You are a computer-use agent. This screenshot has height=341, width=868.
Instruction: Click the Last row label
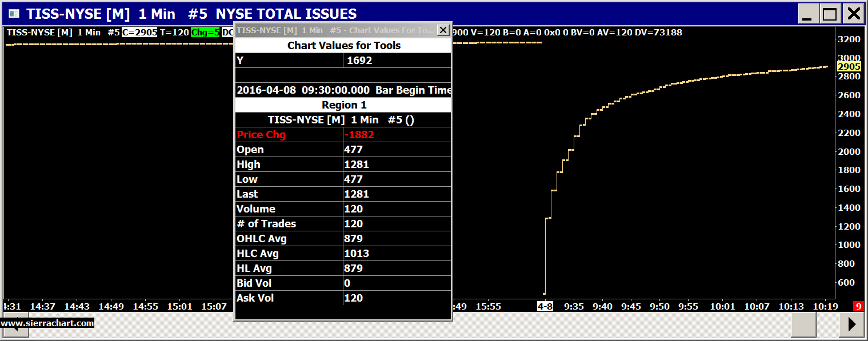247,194
